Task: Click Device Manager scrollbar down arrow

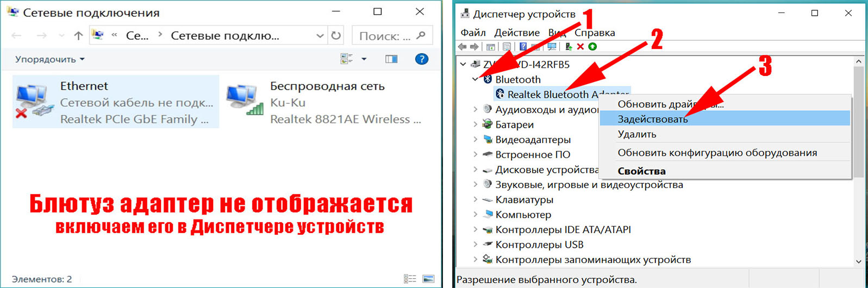Action: (859, 261)
